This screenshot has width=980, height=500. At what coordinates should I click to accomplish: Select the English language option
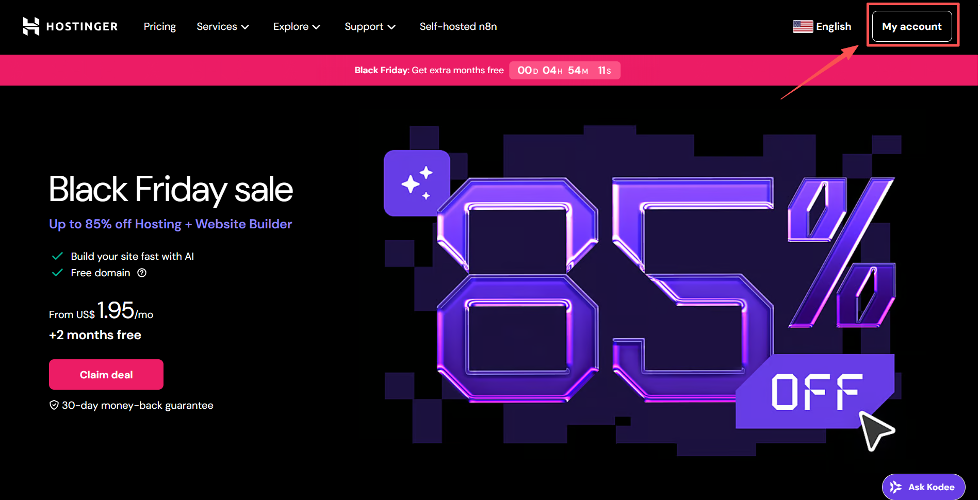pos(833,26)
